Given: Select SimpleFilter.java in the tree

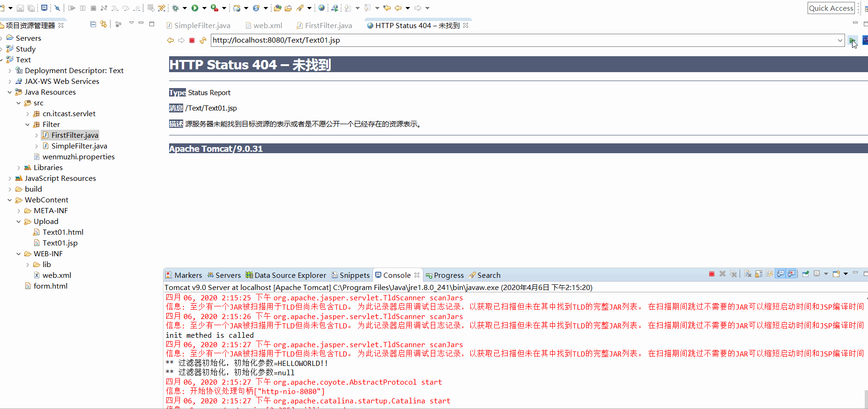Looking at the screenshot, I should coord(75,146).
